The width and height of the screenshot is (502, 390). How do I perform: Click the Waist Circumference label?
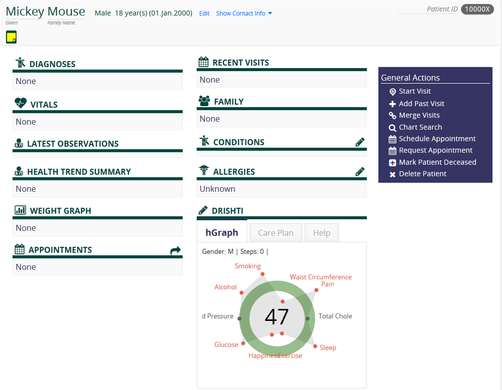point(321,277)
